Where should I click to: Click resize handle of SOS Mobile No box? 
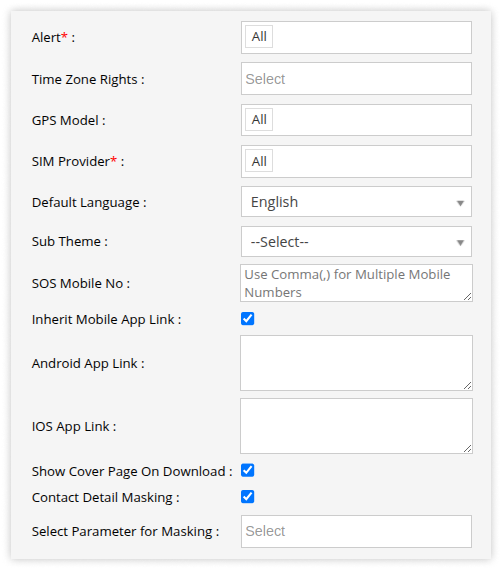pos(468,297)
